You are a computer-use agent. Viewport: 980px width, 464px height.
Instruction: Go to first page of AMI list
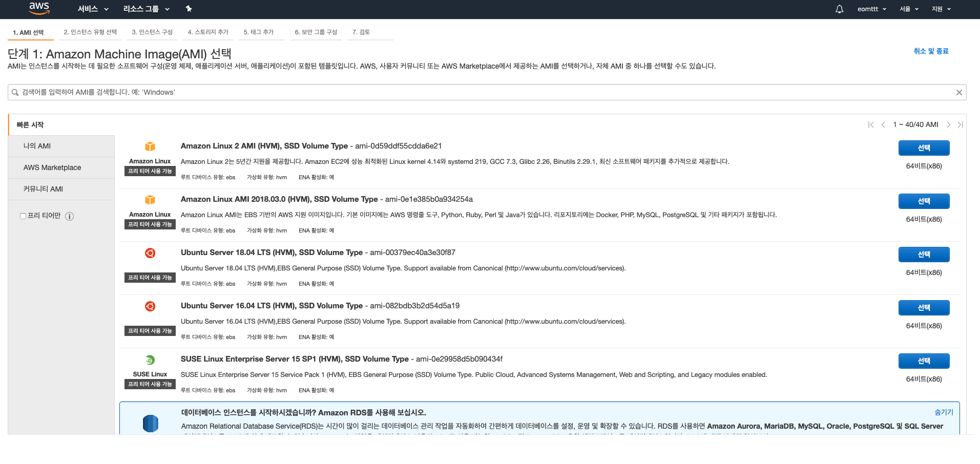tap(871, 124)
